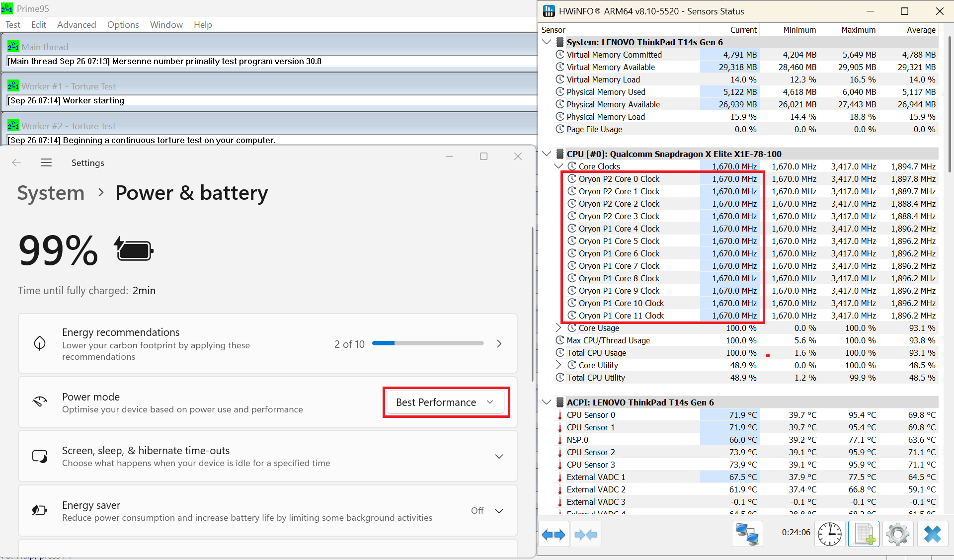Click the HWiNFO shrink-layout arrows icon
This screenshot has width=954, height=560.
[586, 535]
